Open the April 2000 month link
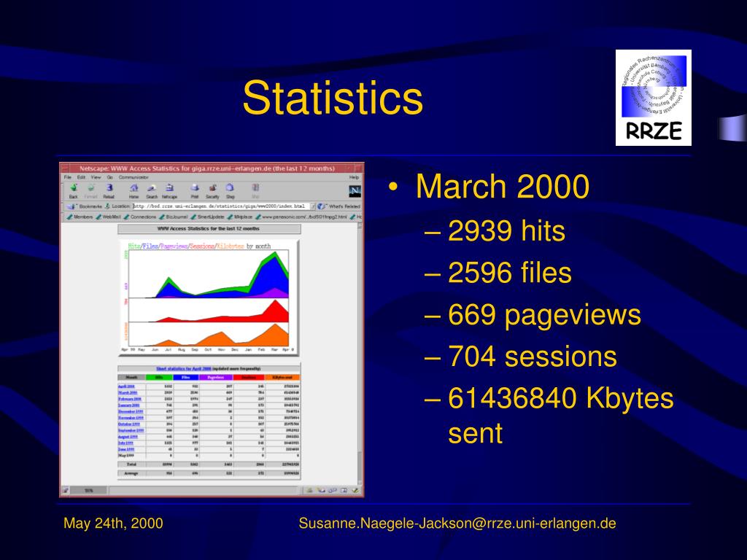This screenshot has width=747, height=560. (x=126, y=386)
